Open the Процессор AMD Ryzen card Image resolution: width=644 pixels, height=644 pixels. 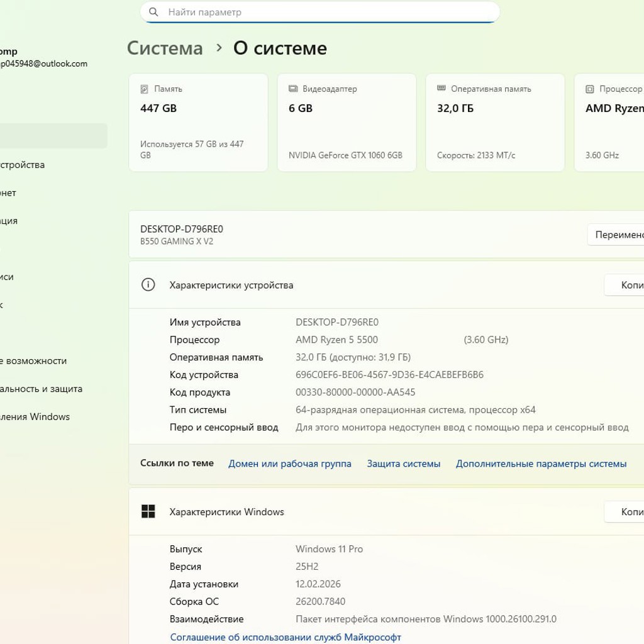point(609,123)
